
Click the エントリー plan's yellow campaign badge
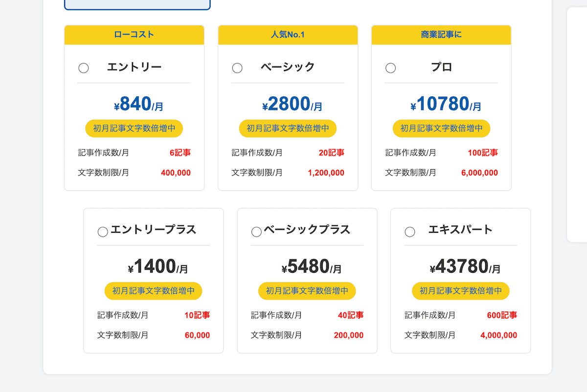pos(134,129)
